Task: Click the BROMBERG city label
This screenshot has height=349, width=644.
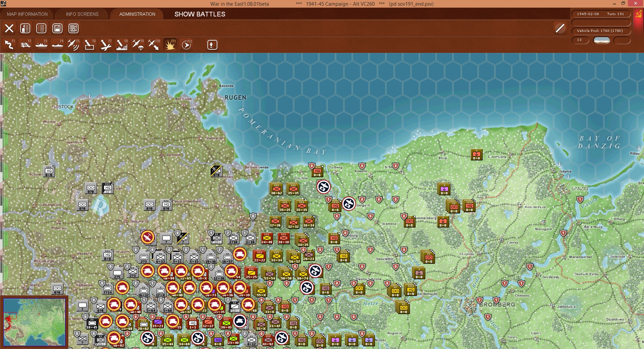Action: pos(497,305)
